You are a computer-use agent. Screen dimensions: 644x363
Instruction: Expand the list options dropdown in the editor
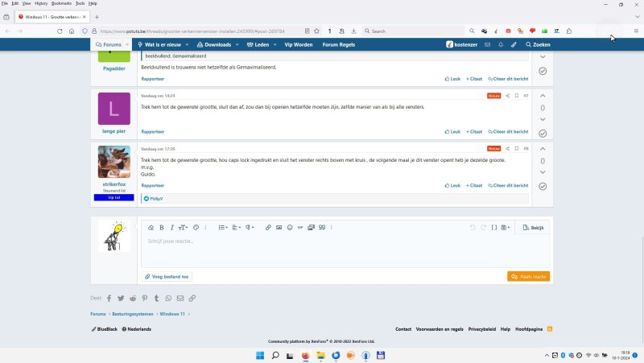tap(223, 228)
